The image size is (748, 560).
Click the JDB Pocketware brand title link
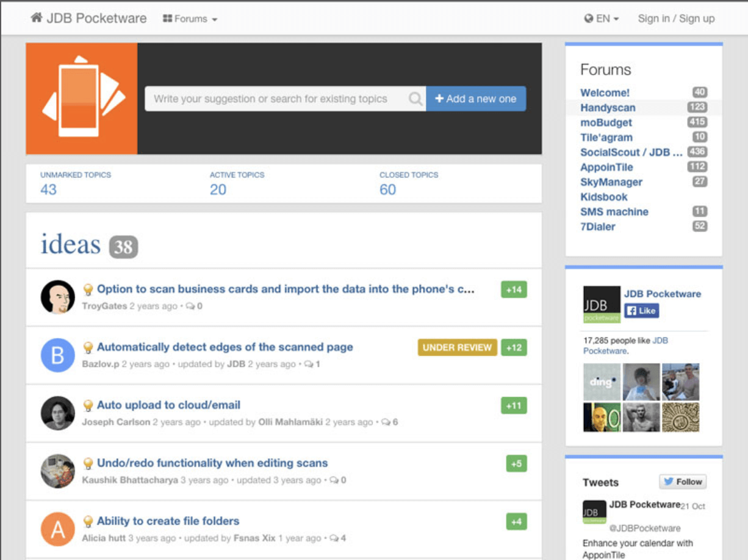[x=96, y=18]
